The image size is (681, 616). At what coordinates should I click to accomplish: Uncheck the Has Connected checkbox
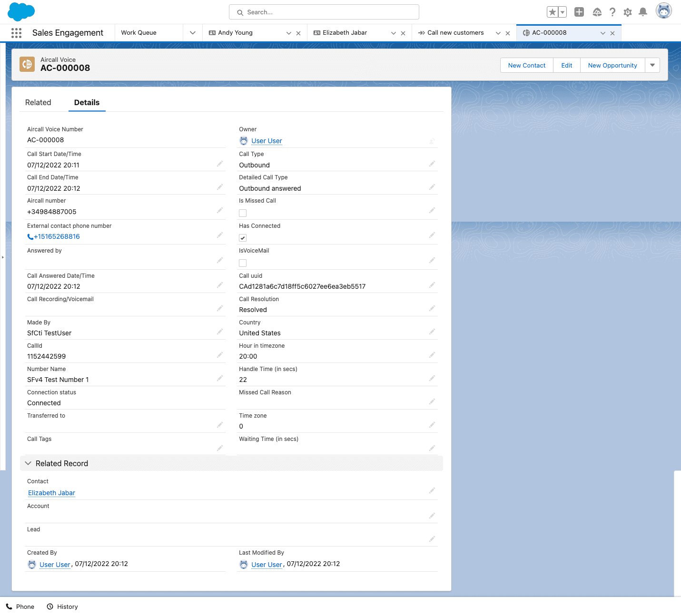click(243, 238)
